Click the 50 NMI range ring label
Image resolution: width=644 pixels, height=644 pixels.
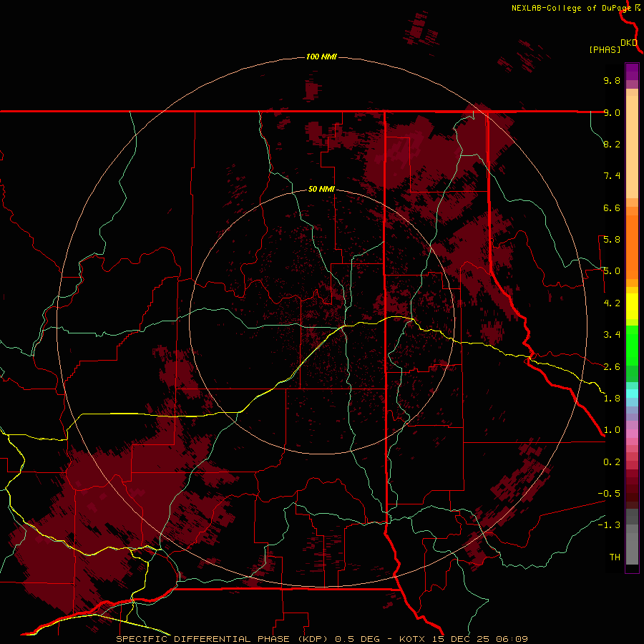321,189
